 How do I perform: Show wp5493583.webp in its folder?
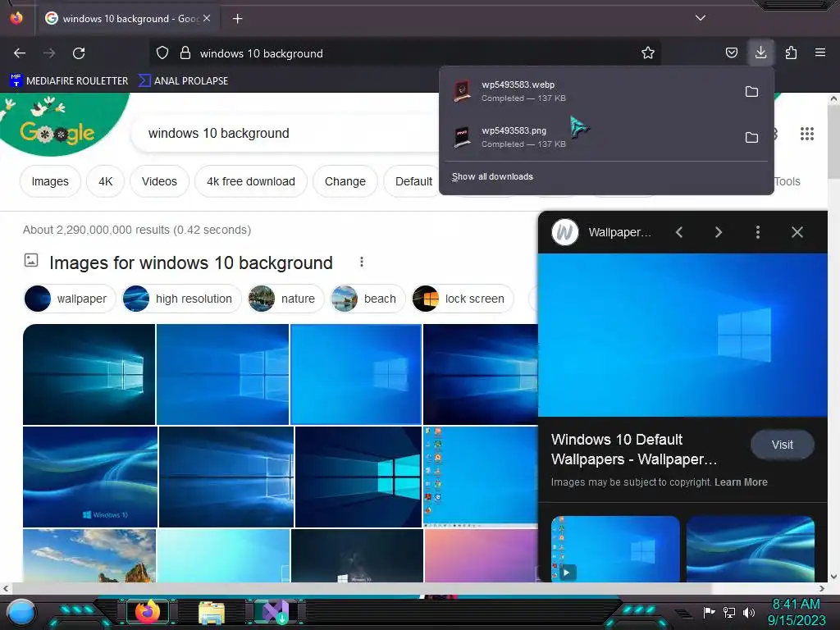tap(751, 92)
